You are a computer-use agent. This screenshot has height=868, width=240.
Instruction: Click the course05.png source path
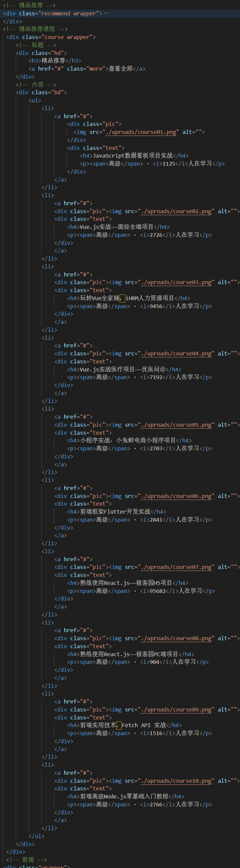coord(176,425)
